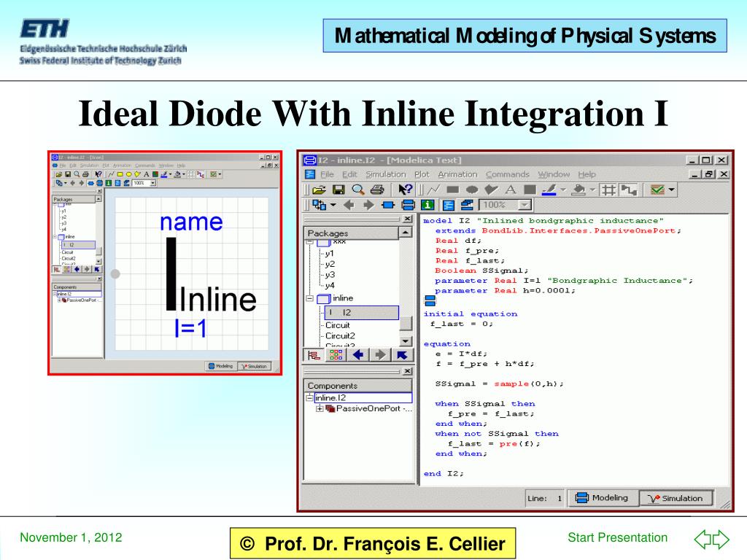
Task: Click the gray Back arrow in second toolbar
Action: point(349,205)
